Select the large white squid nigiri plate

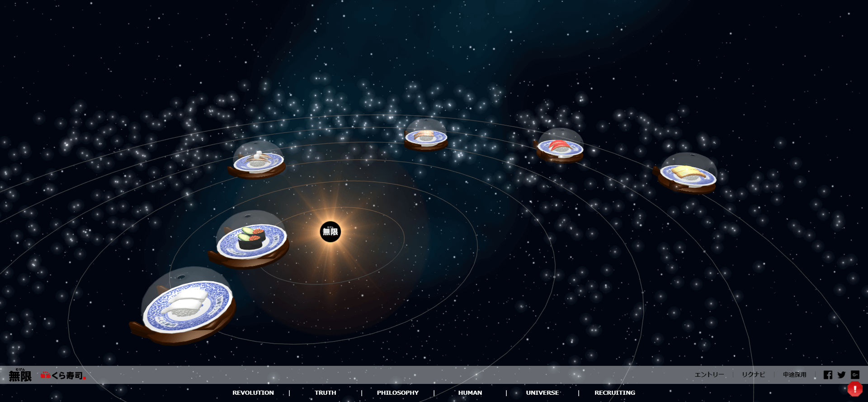pyautogui.click(x=187, y=306)
